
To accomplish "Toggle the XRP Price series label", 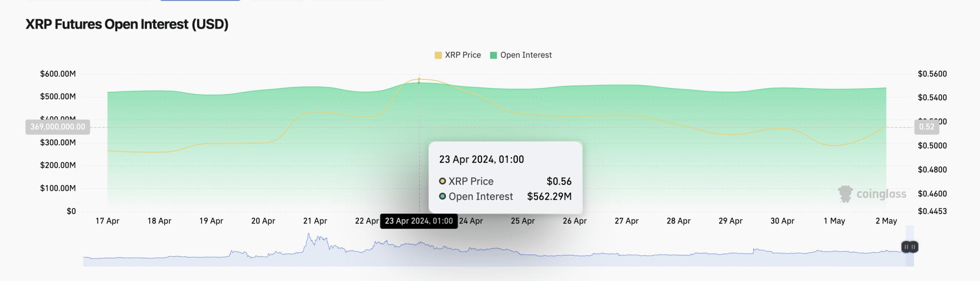I will (x=463, y=55).
